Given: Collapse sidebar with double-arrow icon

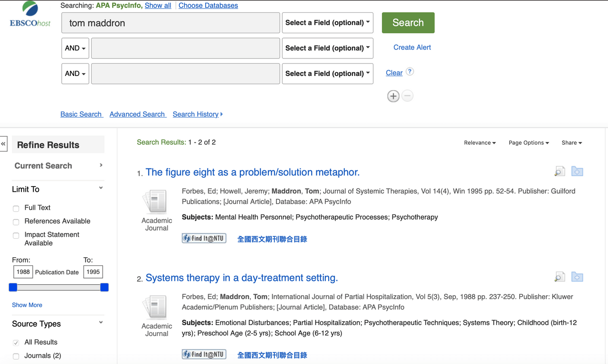Looking at the screenshot, I should [3, 144].
